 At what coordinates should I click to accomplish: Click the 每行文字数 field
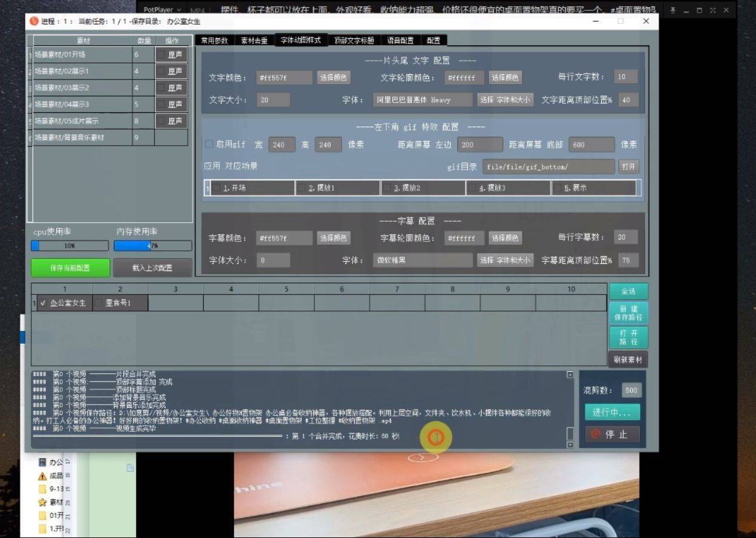tap(626, 77)
